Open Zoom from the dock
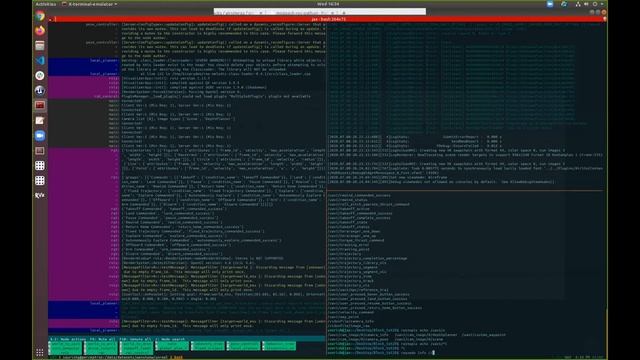This screenshot has width=640, height=360. tap(40, 136)
